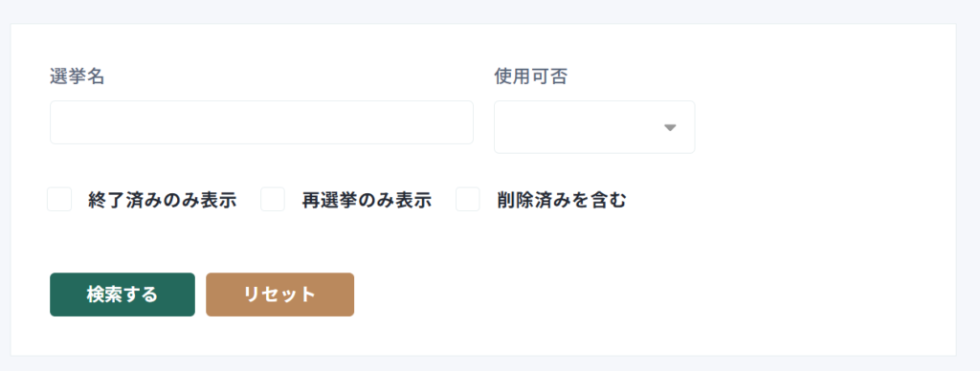Open the 使用可否 dropdown list

tap(594, 127)
